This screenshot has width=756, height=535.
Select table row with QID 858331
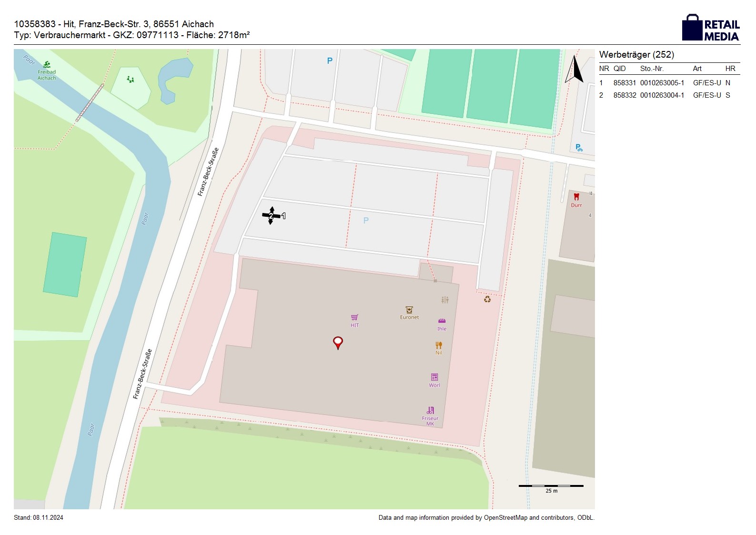coord(669,83)
